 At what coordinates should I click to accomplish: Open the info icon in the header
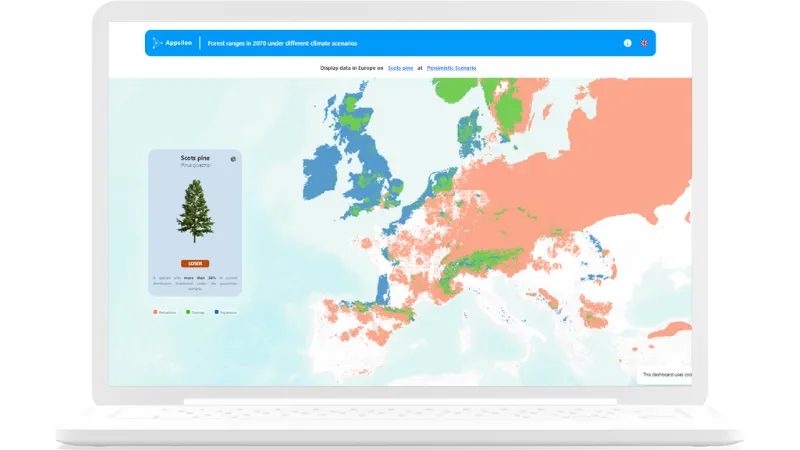628,43
